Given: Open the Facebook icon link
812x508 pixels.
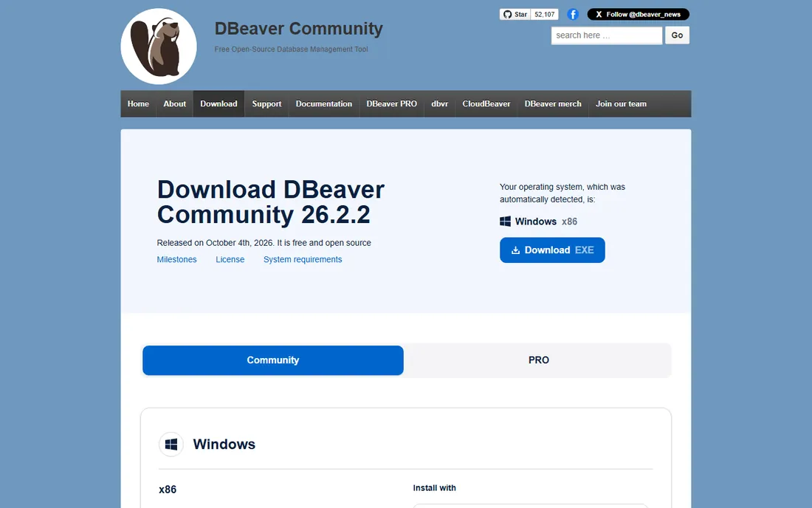Looking at the screenshot, I should pyautogui.click(x=572, y=15).
